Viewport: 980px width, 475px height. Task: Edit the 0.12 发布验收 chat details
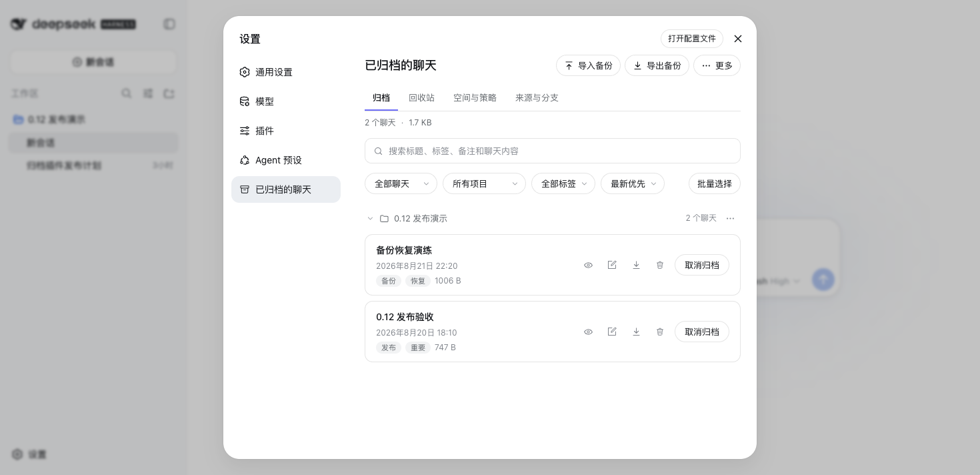coord(612,332)
